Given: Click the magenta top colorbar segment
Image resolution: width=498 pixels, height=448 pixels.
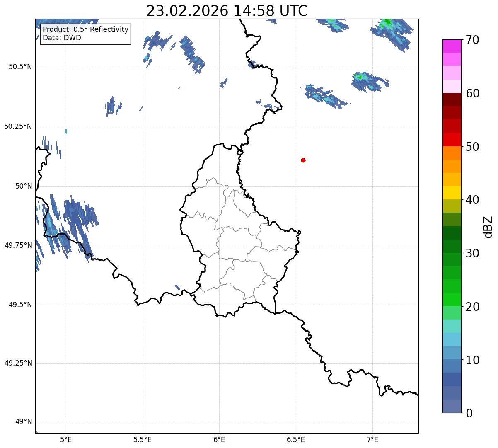Looking at the screenshot, I should 452,46.
